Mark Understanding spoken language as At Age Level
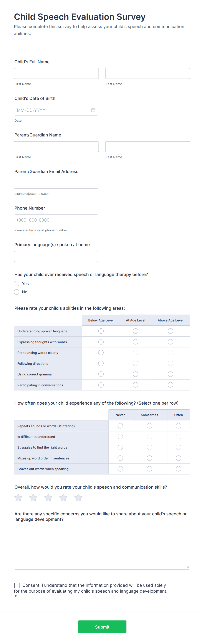The width and height of the screenshot is (202, 644). tap(135, 331)
